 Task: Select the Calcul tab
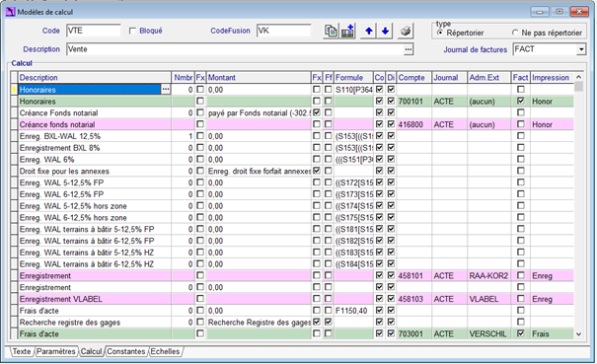point(92,351)
